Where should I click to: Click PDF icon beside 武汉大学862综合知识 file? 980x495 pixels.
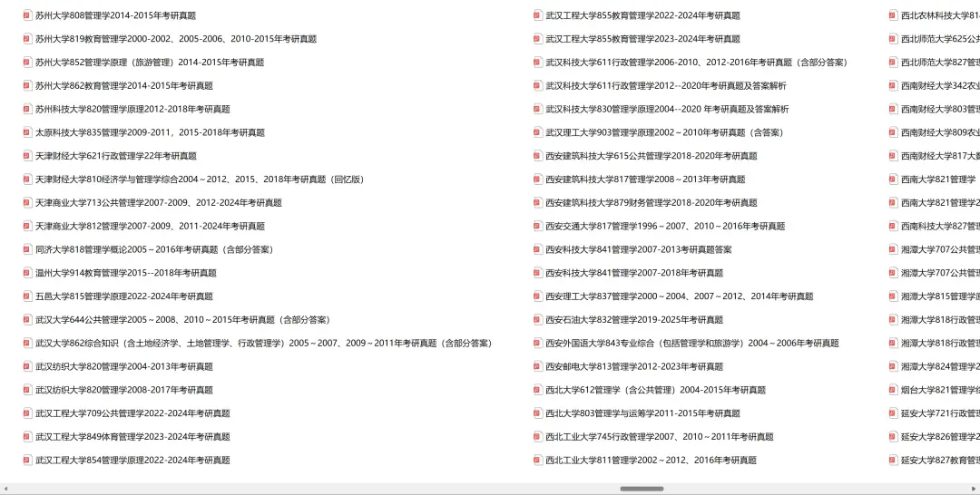tap(27, 344)
